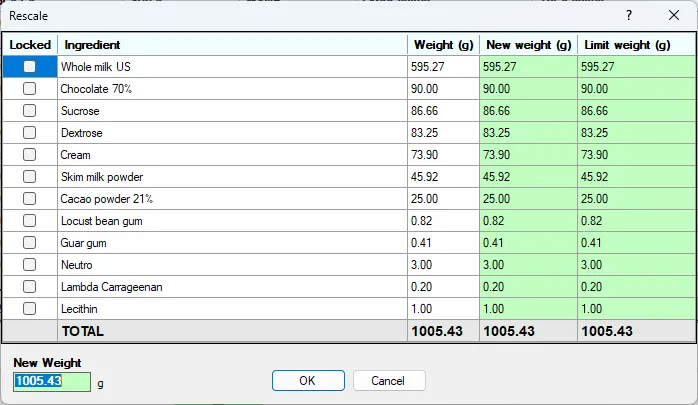The height and width of the screenshot is (405, 698).
Task: Lock Cacao powder 21% weight
Action: point(29,198)
